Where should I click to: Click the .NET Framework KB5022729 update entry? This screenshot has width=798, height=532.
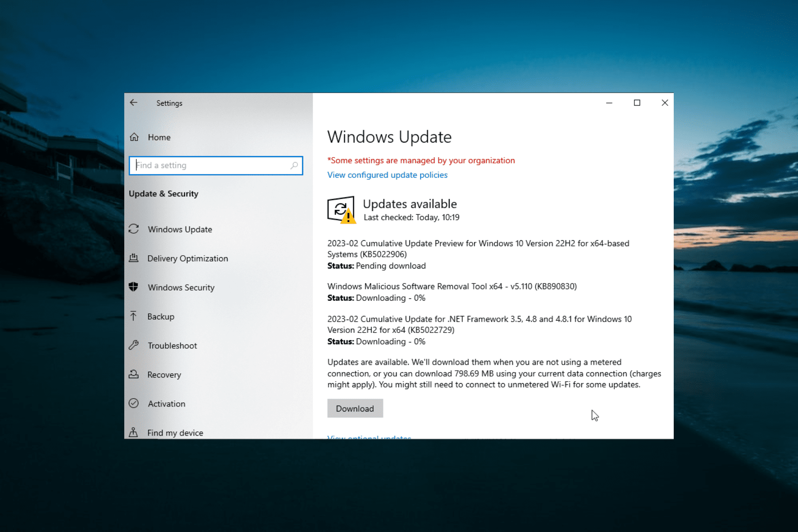click(480, 324)
